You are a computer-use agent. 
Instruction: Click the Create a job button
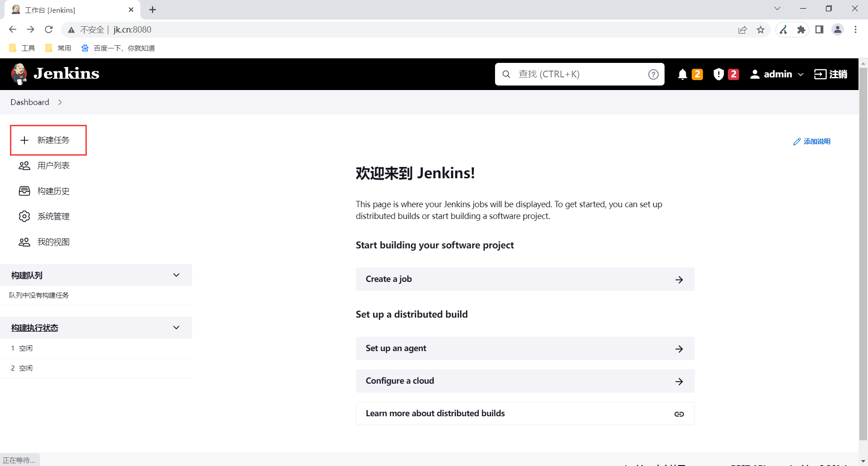tap(525, 279)
